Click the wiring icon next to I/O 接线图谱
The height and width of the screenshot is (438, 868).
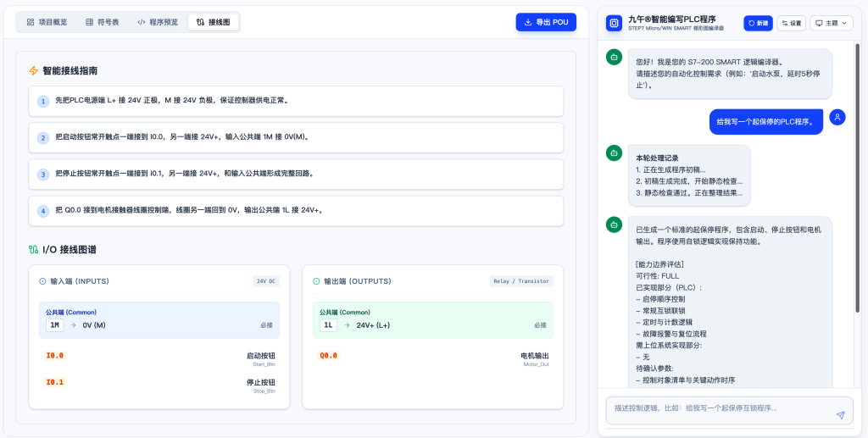click(33, 249)
